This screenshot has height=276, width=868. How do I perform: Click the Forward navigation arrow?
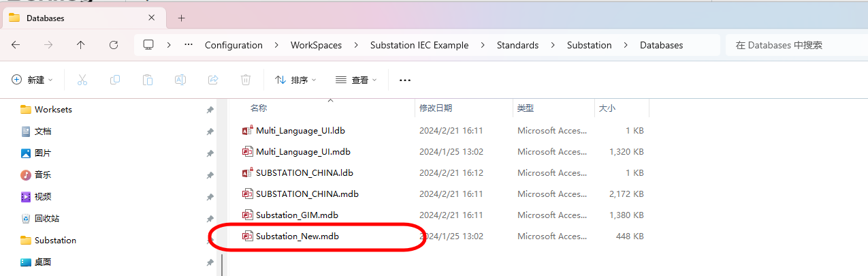48,45
